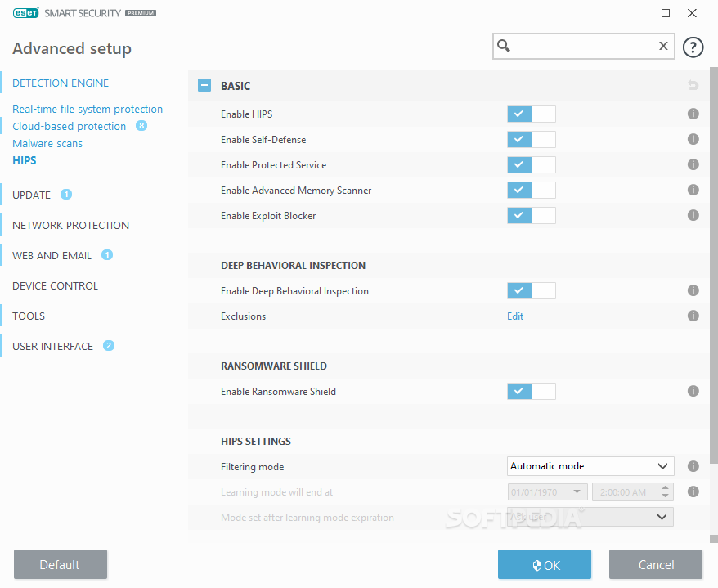This screenshot has width=718, height=588.
Task: Select HIPS in sidebar
Action: [x=25, y=160]
